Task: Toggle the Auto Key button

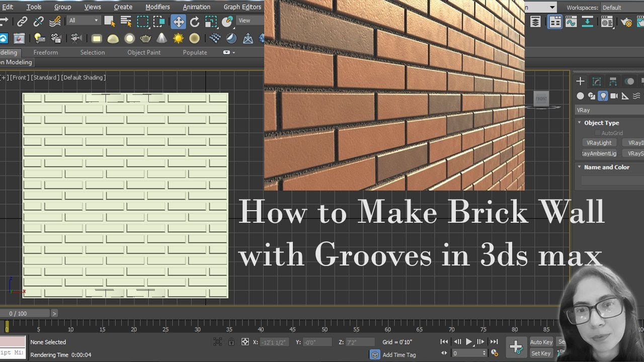Action: (541, 342)
